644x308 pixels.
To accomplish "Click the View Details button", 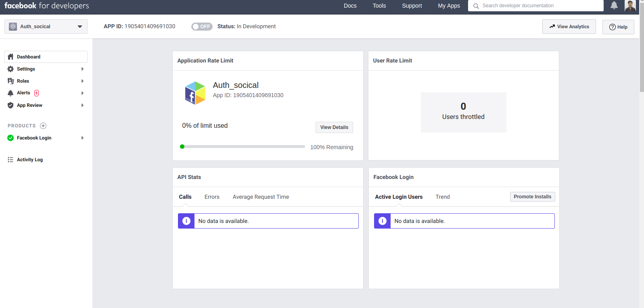I will pyautogui.click(x=334, y=127).
